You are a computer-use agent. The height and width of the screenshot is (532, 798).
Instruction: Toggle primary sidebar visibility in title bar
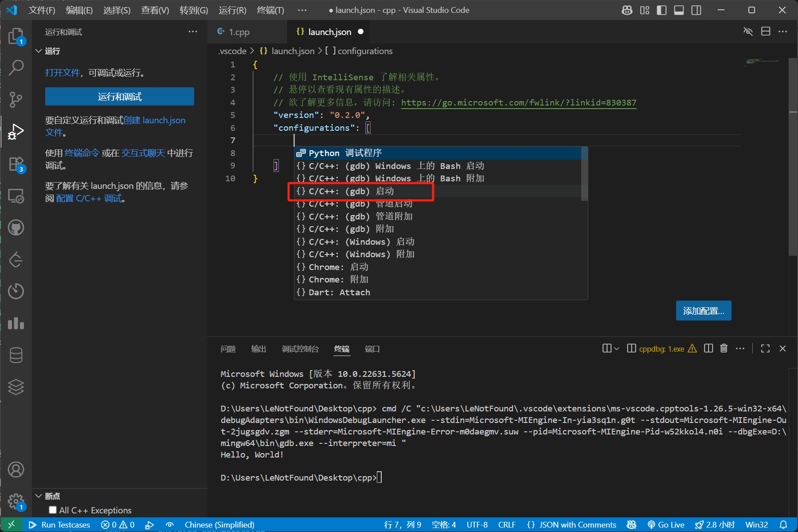pyautogui.click(x=661, y=10)
